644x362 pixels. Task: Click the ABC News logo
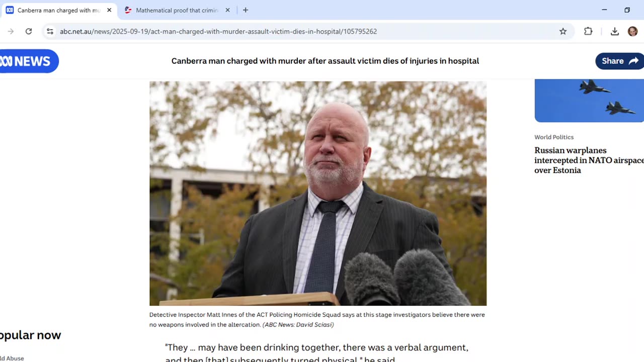(x=29, y=61)
